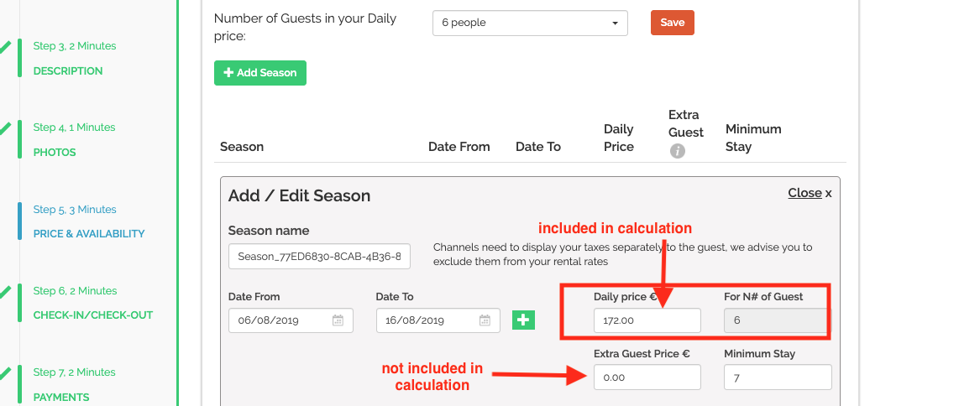
Task: Click the Season name text field
Action: pos(319,256)
